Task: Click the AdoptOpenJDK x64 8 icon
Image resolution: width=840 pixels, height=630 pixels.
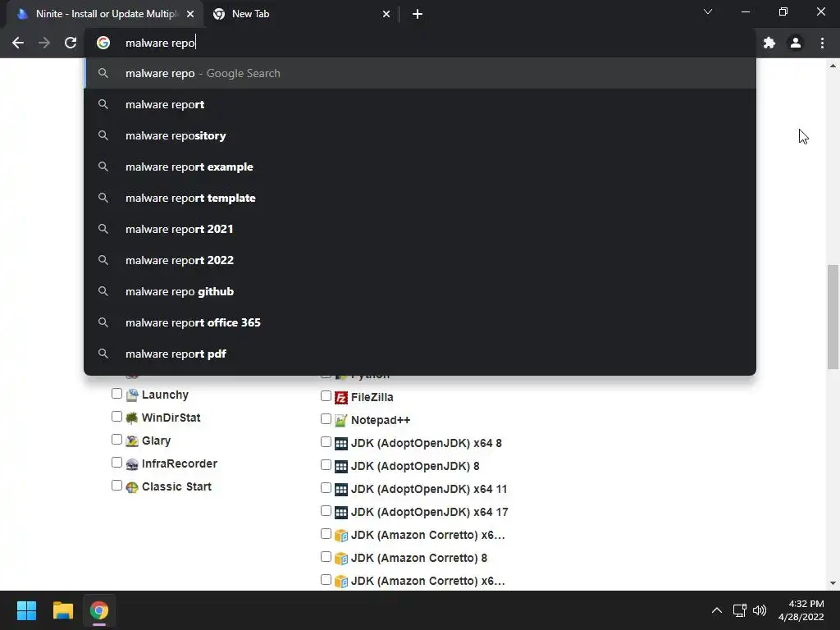Action: (x=341, y=444)
